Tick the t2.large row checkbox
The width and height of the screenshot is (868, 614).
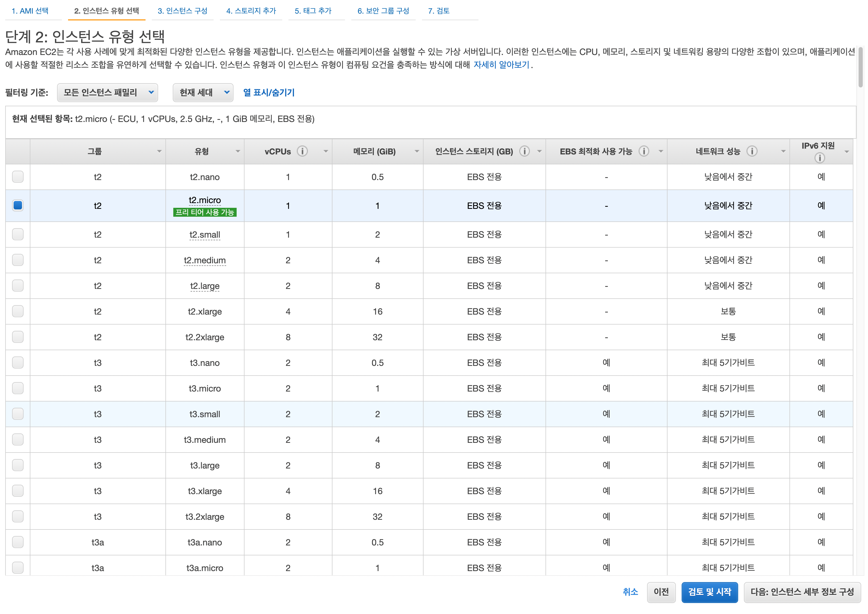pos(18,286)
